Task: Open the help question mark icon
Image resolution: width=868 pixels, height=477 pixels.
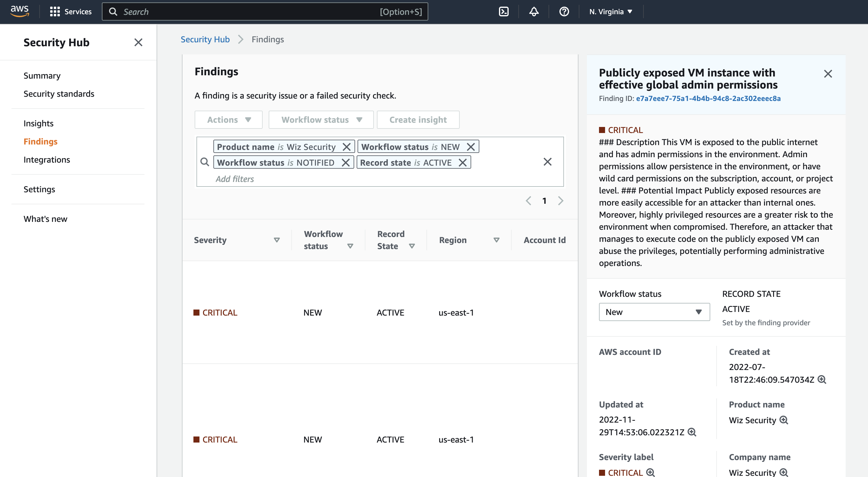Action: [564, 12]
